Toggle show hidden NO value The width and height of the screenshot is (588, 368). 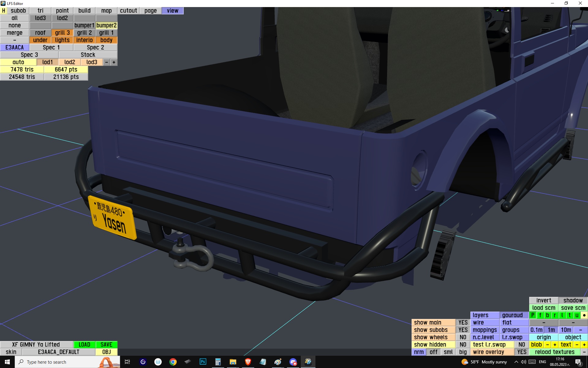pyautogui.click(x=463, y=345)
